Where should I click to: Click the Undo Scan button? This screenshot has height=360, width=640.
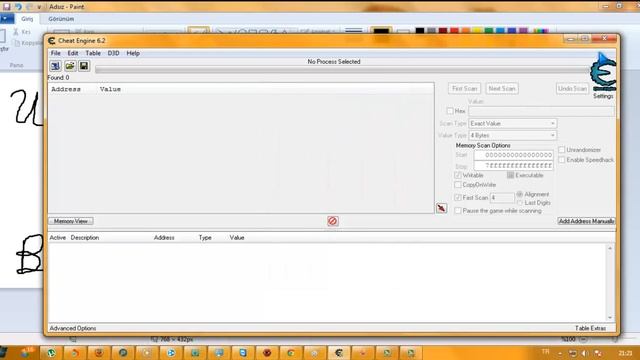(572, 89)
